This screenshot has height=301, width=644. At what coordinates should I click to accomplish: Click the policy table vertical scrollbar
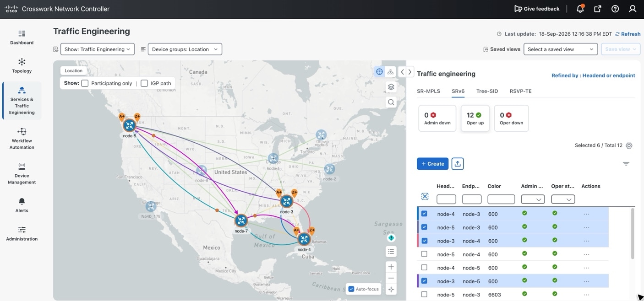click(x=633, y=233)
